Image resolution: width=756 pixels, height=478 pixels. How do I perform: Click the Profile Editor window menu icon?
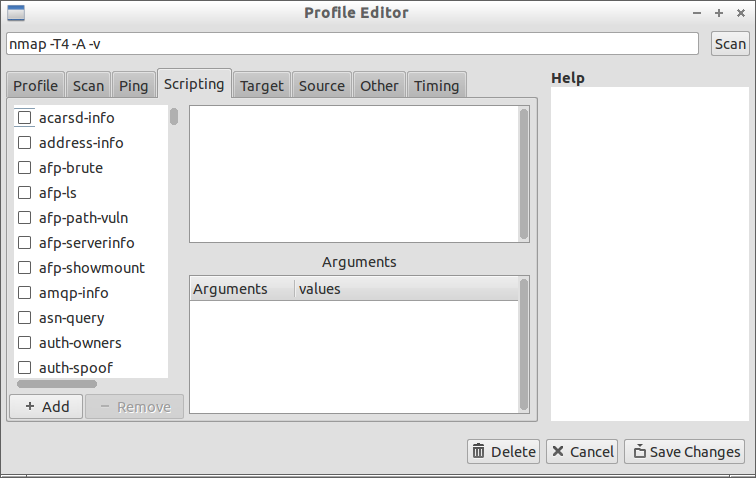point(16,13)
